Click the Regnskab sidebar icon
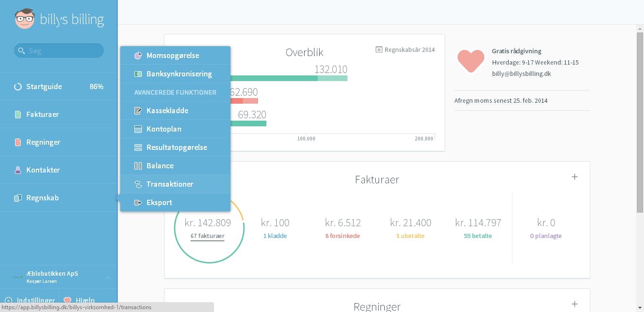 click(18, 198)
